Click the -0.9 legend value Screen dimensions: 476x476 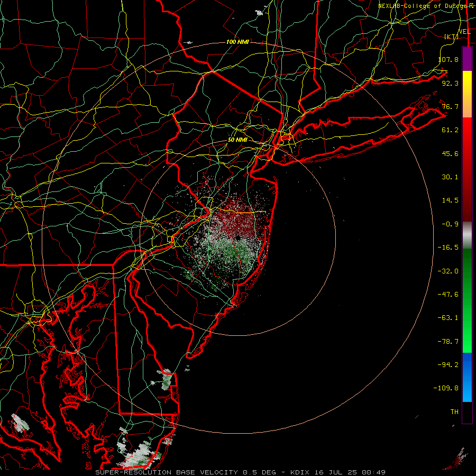[450, 224]
